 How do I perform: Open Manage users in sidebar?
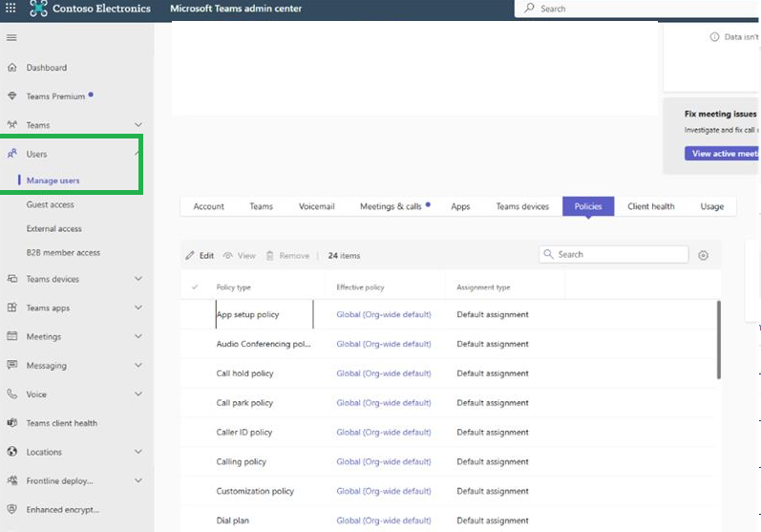(53, 181)
